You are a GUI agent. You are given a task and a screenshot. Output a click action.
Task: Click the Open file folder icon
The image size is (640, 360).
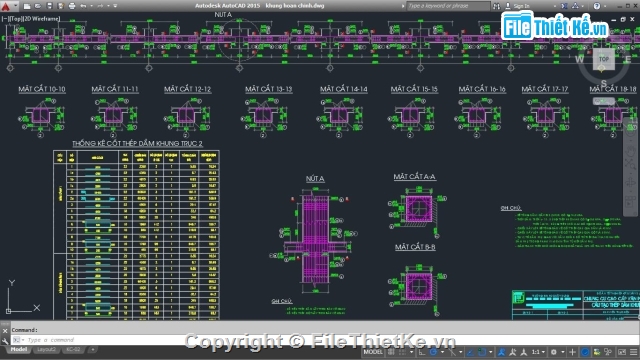[x=38, y=6]
